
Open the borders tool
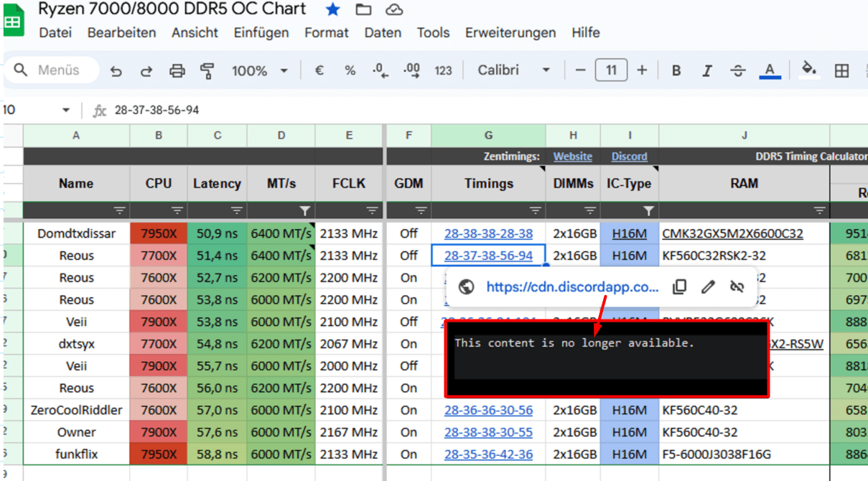tap(842, 70)
